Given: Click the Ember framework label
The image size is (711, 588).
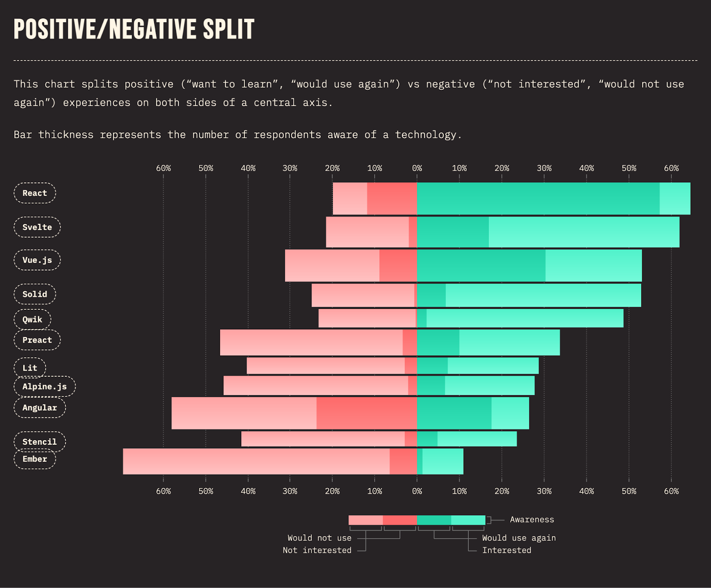Looking at the screenshot, I should [35, 459].
